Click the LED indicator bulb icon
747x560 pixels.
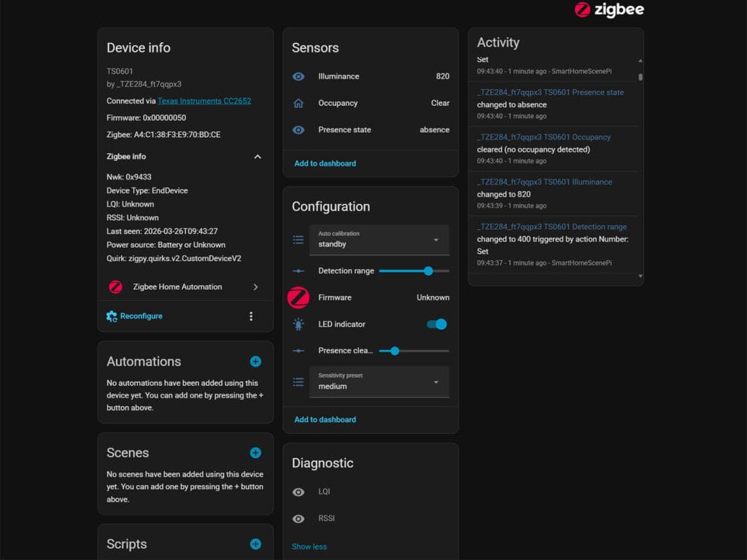click(x=298, y=324)
